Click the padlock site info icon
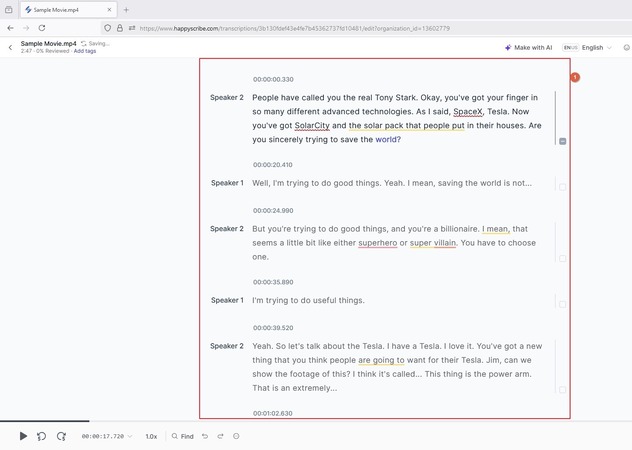 [120, 28]
